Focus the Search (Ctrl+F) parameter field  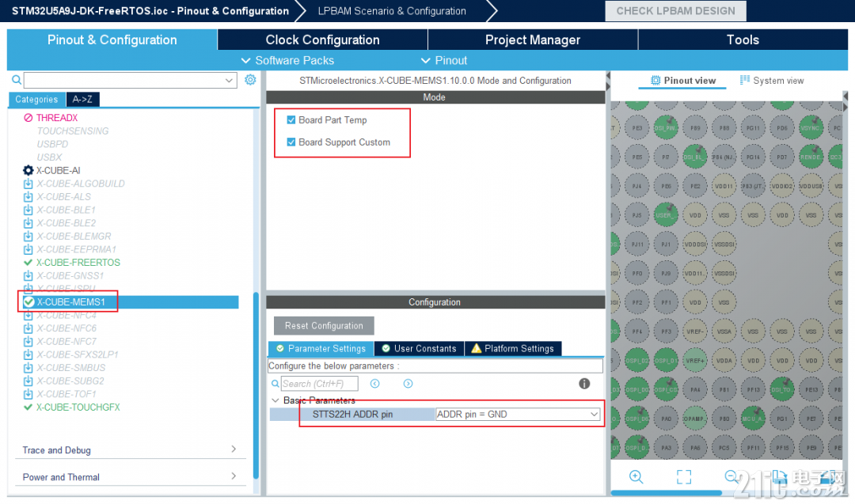[320, 384]
